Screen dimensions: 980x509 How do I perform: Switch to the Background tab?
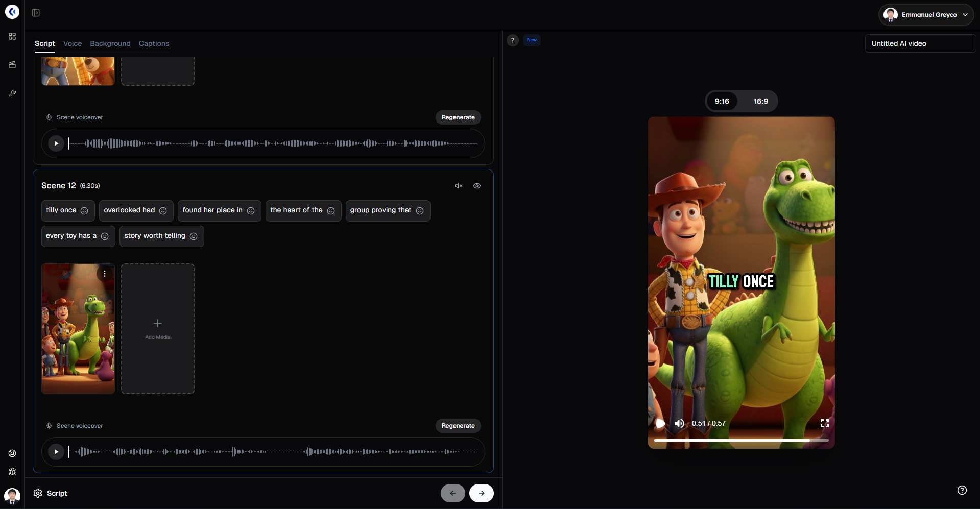tap(110, 44)
